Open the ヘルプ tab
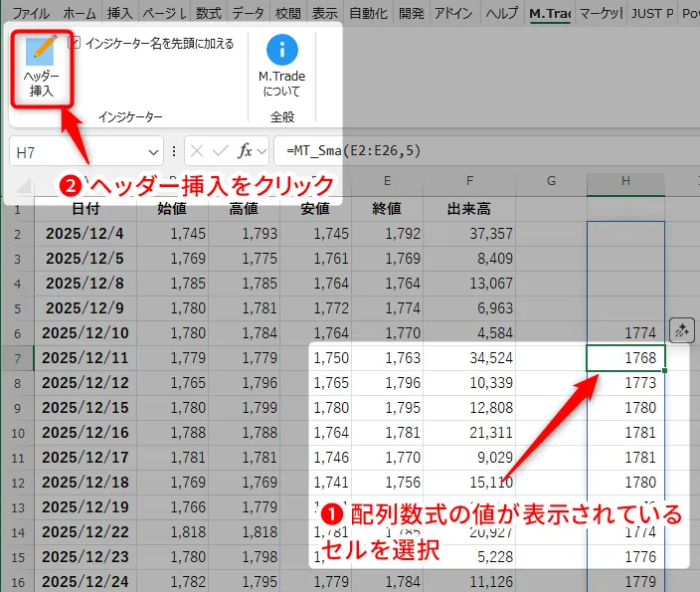The image size is (700, 592). coord(502,13)
